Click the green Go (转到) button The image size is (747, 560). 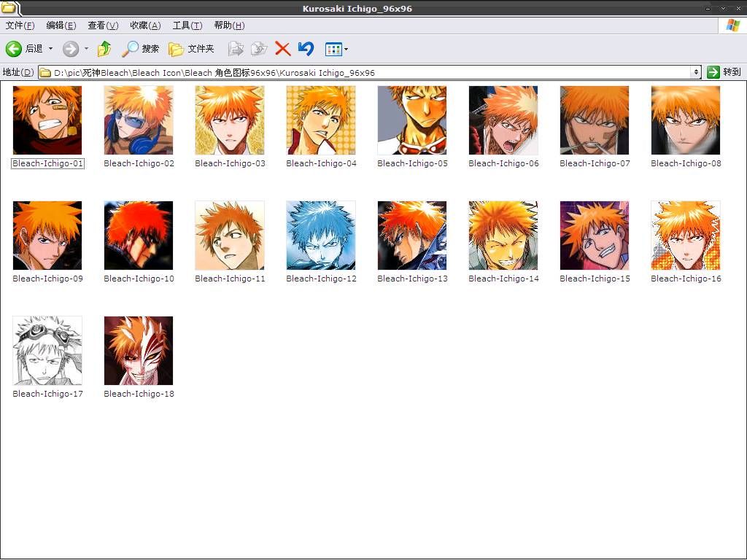click(x=724, y=72)
